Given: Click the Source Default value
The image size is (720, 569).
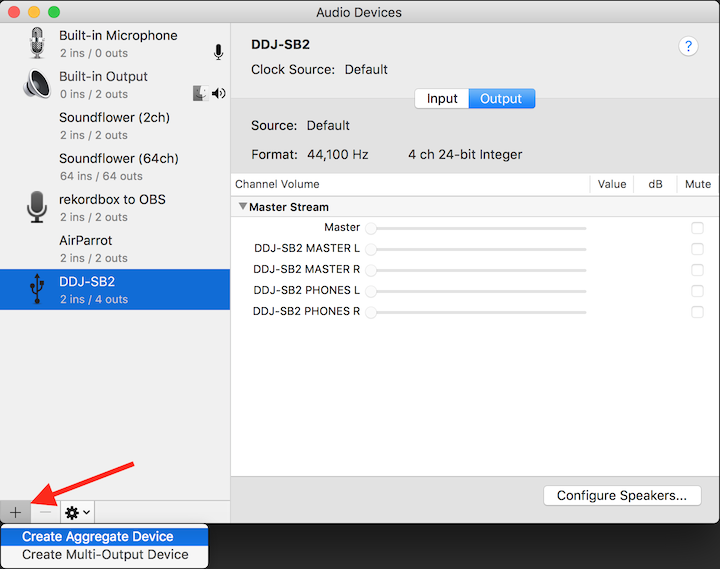Looking at the screenshot, I should tap(328, 125).
